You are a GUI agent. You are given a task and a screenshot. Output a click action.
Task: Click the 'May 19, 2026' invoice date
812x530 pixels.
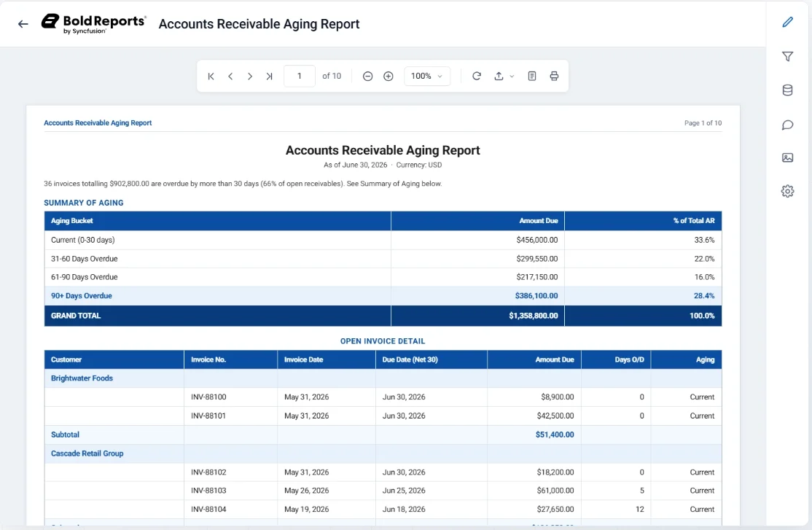coord(307,510)
